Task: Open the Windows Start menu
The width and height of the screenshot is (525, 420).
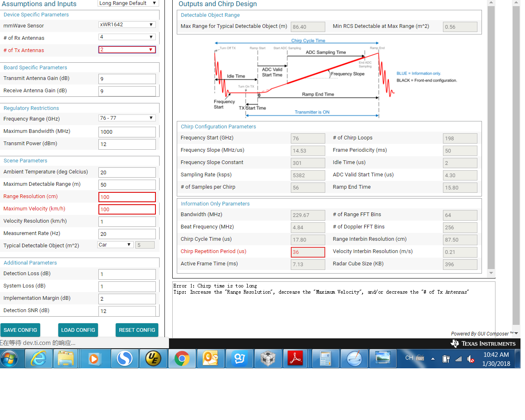Action: [9, 359]
